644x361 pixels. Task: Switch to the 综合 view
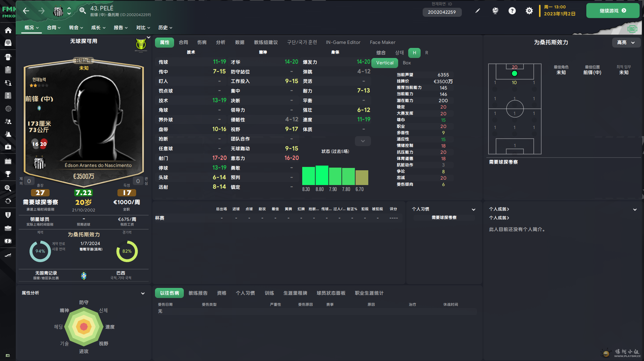[381, 53]
